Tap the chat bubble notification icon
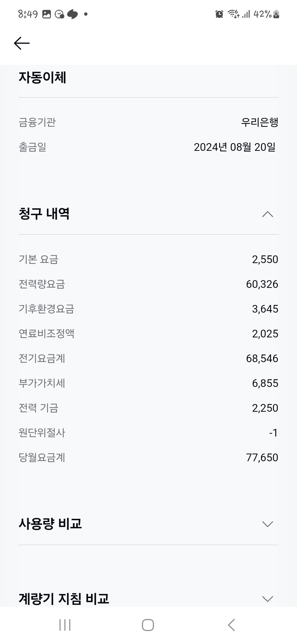The image size is (297, 644). click(72, 14)
